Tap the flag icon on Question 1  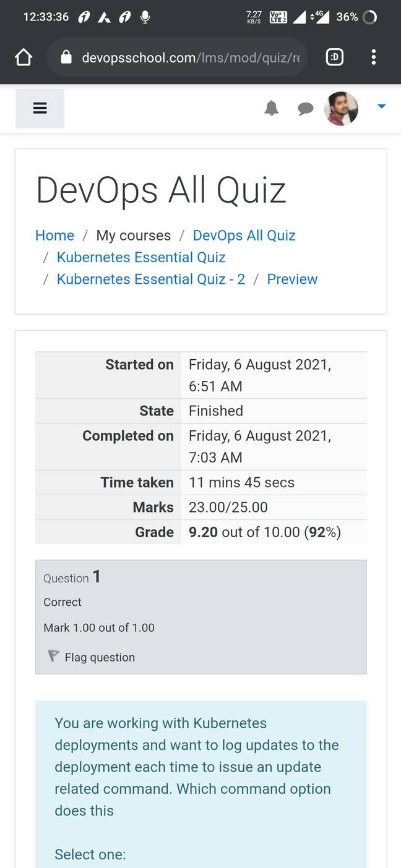[53, 656]
